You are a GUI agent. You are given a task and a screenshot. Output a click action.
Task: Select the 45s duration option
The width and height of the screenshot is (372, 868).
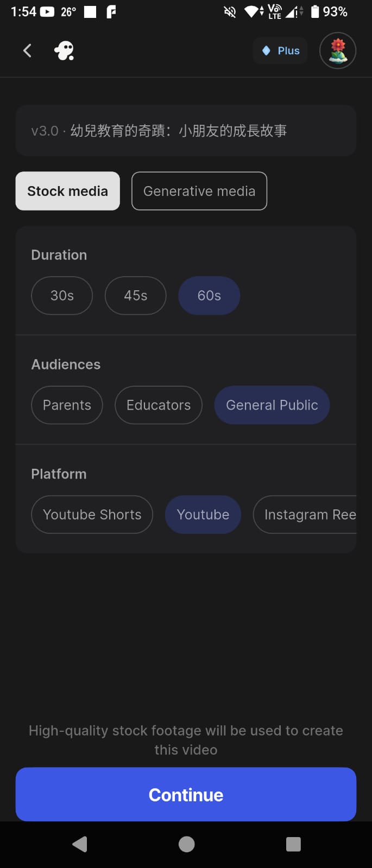pyautogui.click(x=135, y=296)
